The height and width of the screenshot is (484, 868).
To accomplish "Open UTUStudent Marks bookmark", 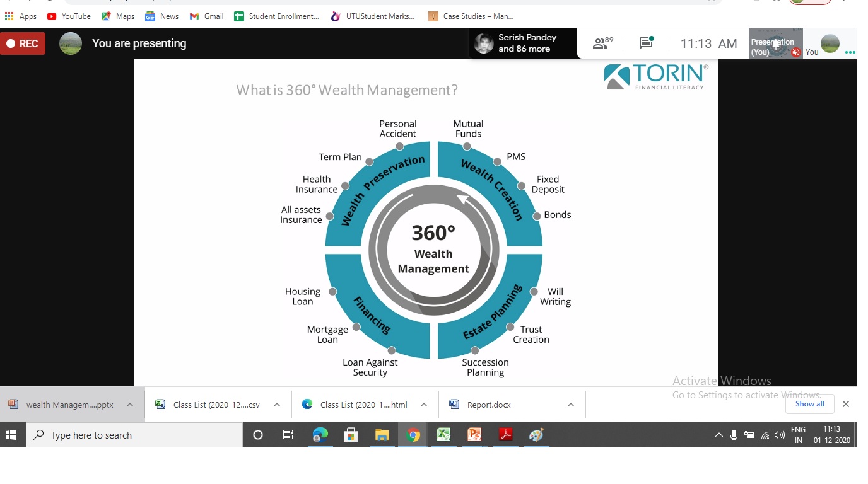I will tap(373, 16).
